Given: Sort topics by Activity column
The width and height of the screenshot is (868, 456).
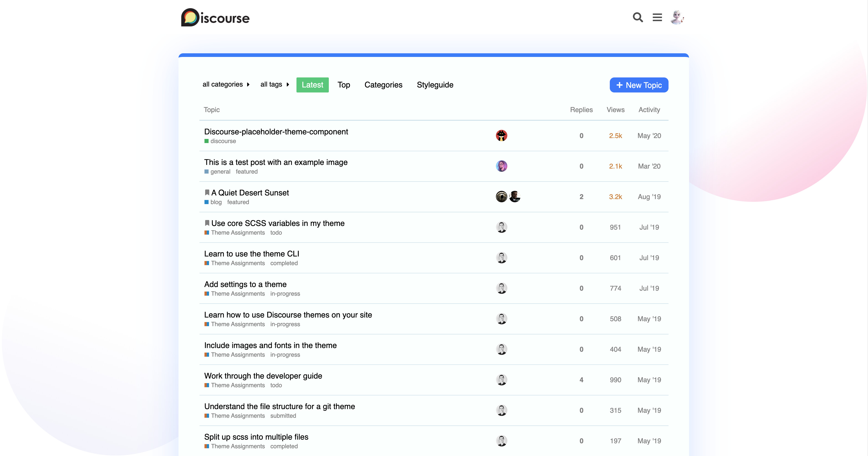Looking at the screenshot, I should click(649, 110).
